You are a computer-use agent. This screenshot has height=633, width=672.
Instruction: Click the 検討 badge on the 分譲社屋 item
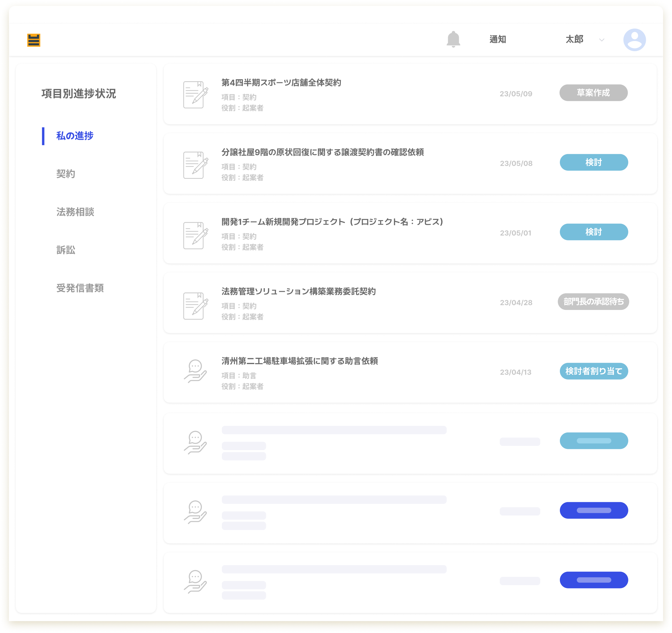594,162
